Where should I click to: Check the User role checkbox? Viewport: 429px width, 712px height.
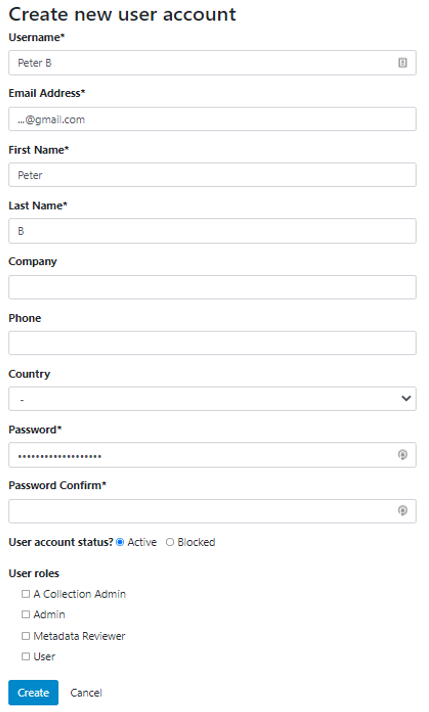pos(26,656)
